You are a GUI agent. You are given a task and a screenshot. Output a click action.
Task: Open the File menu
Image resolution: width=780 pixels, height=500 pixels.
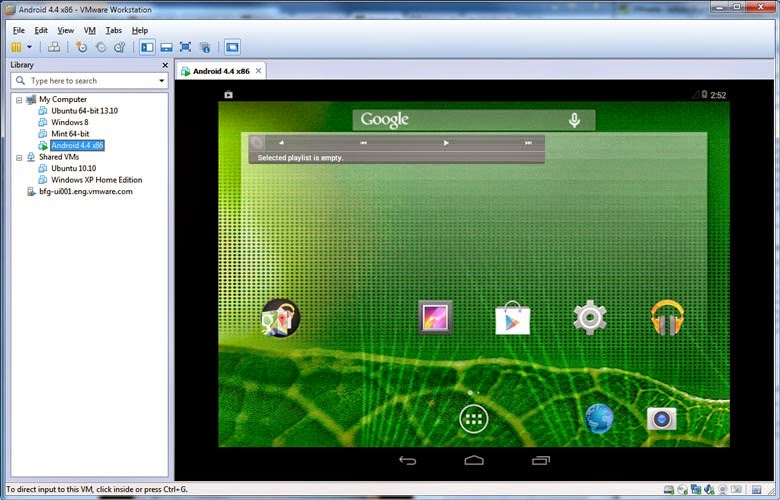point(18,30)
